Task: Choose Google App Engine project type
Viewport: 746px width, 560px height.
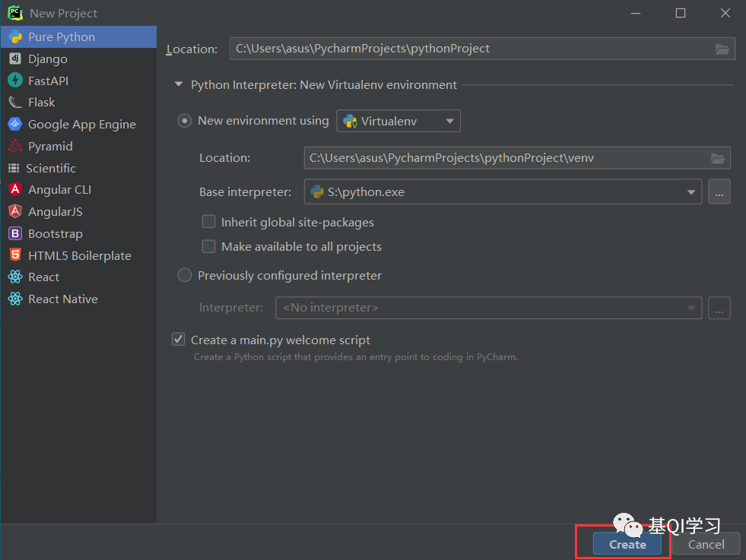Action: pyautogui.click(x=78, y=124)
